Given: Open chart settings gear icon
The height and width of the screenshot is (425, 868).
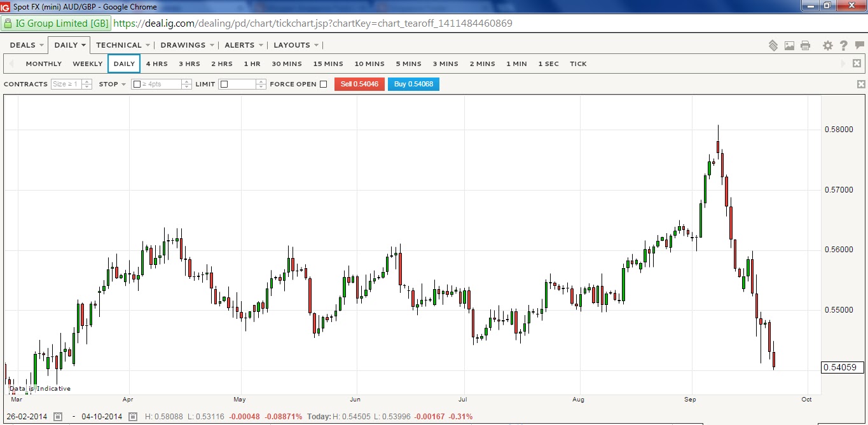Looking at the screenshot, I should point(827,46).
